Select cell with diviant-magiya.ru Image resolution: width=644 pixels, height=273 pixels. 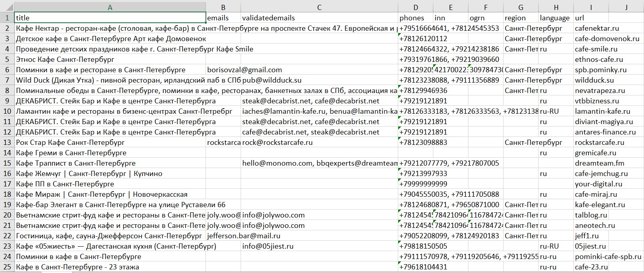coord(591,121)
